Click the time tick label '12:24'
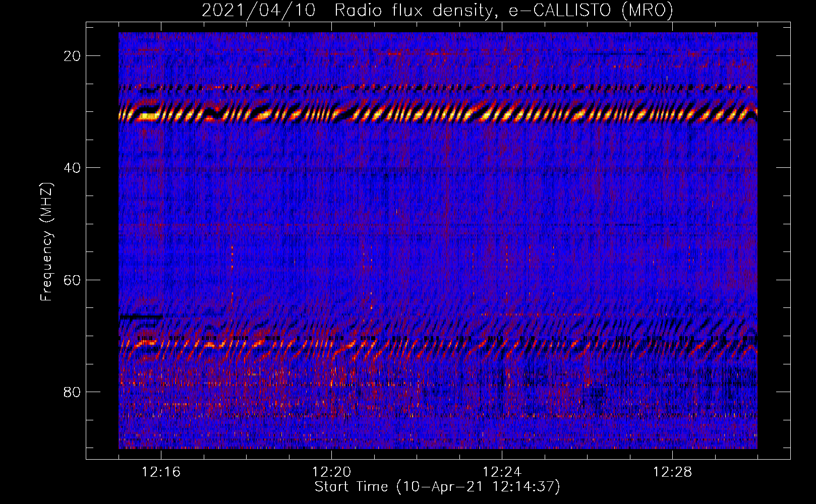This screenshot has width=816, height=504. point(502,472)
